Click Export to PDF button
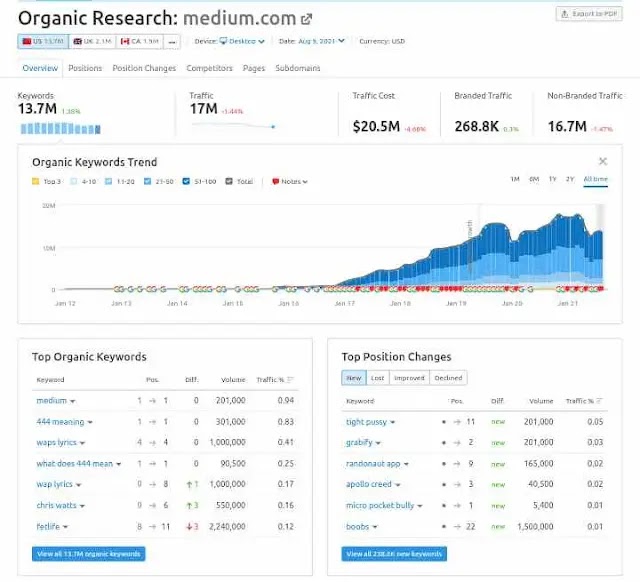640x582 pixels. point(589,14)
